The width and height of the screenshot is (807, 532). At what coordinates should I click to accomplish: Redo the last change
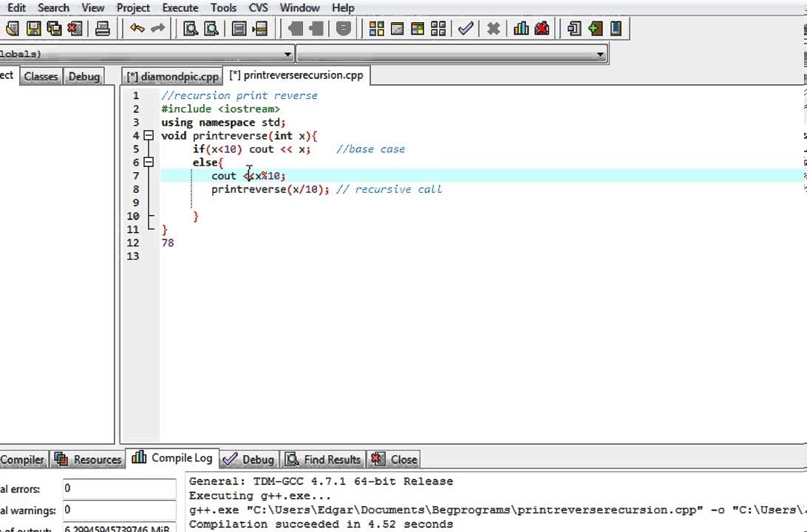click(x=157, y=28)
